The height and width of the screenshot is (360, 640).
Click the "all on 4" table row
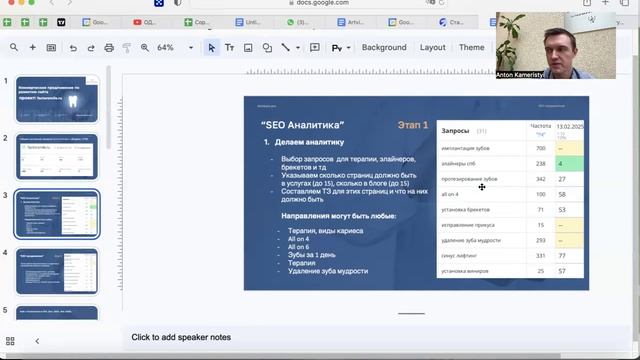(510, 194)
